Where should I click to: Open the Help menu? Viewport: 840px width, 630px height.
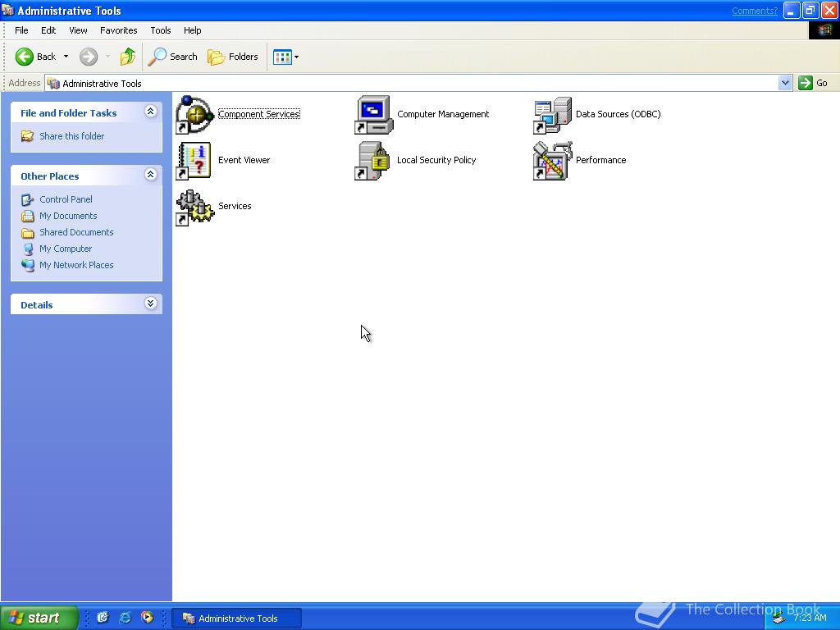(192, 30)
